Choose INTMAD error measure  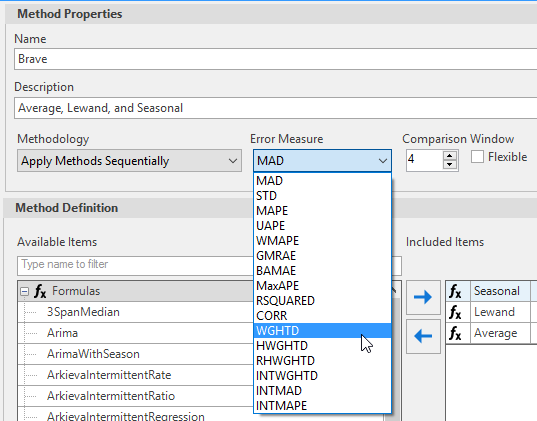(322, 391)
